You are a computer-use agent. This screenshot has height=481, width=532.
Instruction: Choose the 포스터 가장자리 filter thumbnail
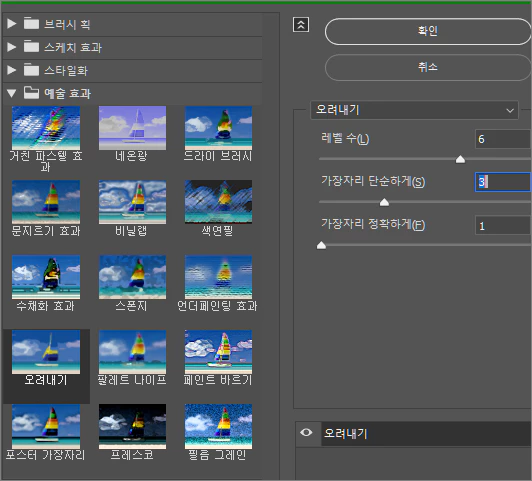[x=46, y=426]
